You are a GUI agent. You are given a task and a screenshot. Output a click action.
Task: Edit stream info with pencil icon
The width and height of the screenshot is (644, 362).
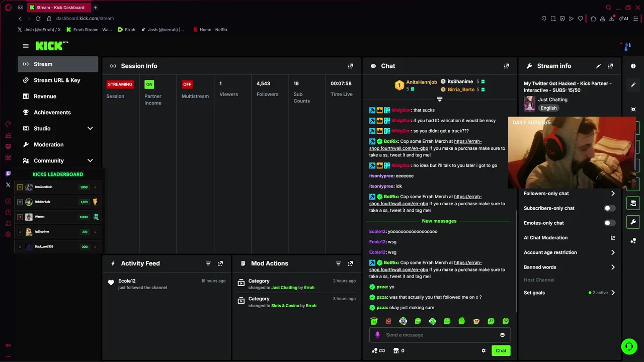coord(598,66)
